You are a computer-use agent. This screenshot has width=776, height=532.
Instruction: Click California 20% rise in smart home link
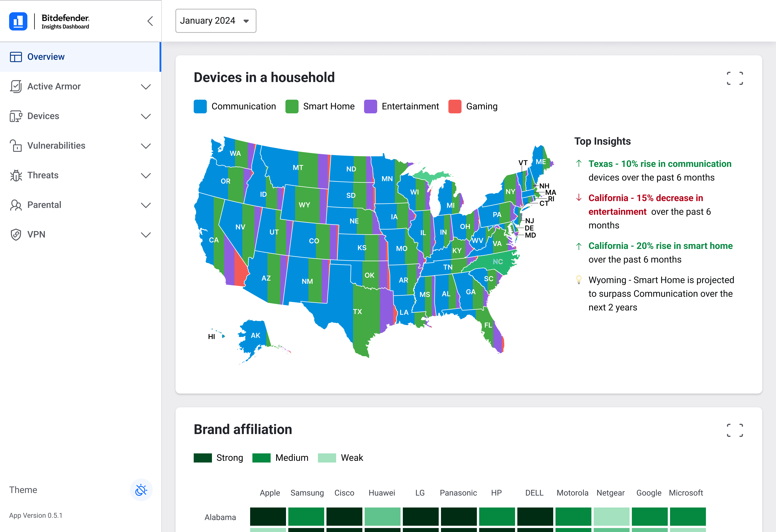click(661, 246)
